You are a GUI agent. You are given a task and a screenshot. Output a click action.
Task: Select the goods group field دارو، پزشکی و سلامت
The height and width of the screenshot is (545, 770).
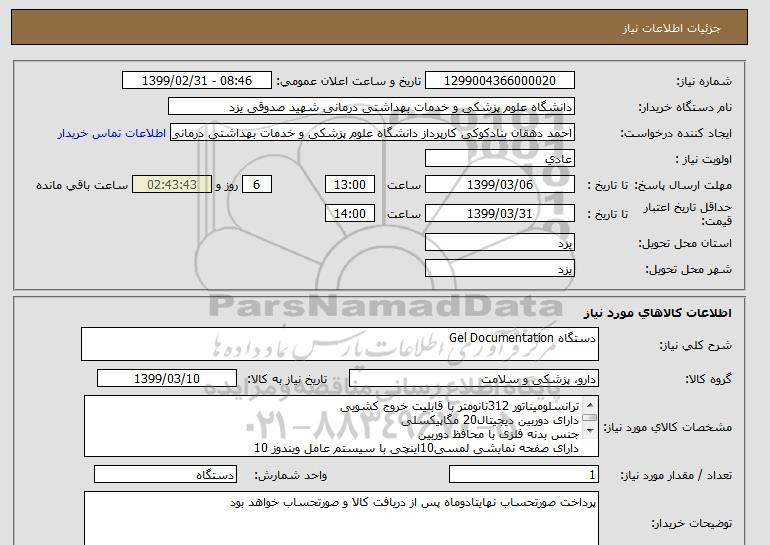(x=474, y=379)
